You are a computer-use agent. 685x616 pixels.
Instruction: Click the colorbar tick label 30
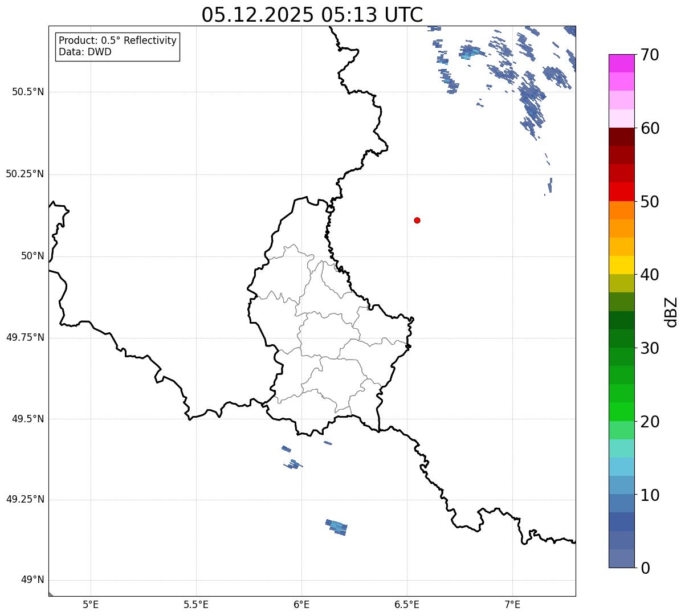pyautogui.click(x=650, y=348)
